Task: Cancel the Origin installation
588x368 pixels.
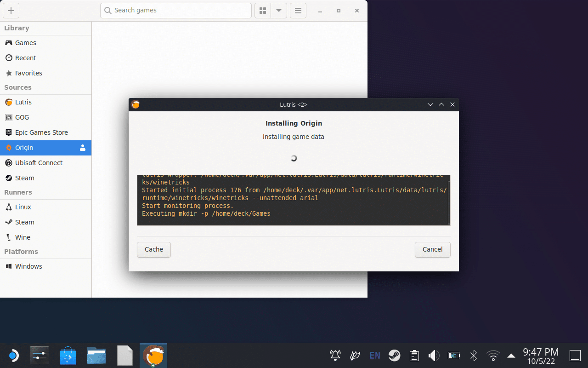Action: pyautogui.click(x=432, y=249)
